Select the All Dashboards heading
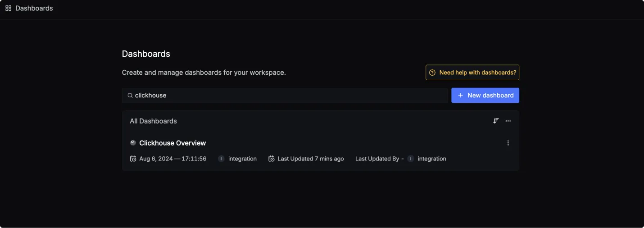This screenshot has width=644, height=228. point(153,121)
